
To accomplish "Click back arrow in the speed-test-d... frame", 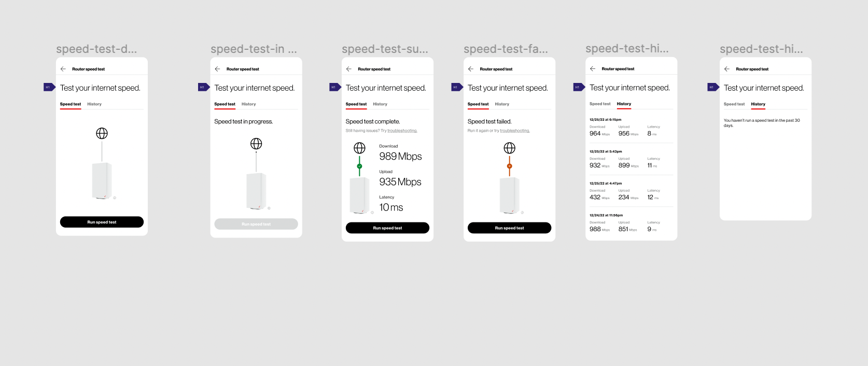I will (x=63, y=69).
